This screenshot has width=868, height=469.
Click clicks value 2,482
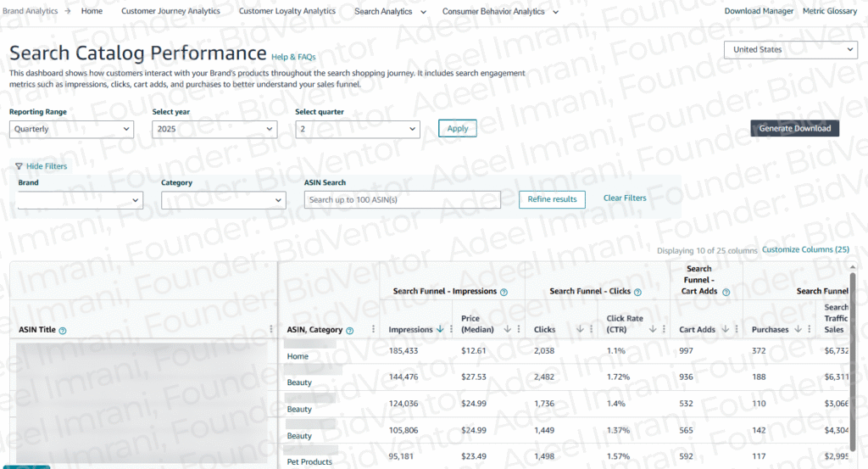(544, 377)
